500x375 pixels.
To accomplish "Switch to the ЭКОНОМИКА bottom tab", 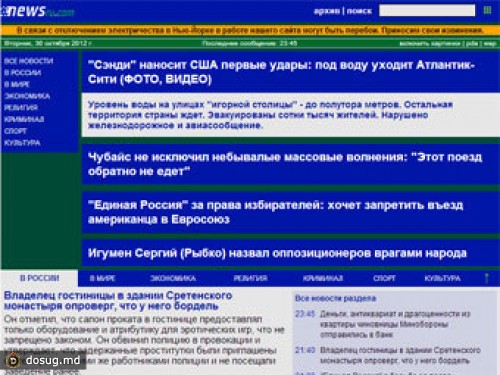I will pos(173,278).
